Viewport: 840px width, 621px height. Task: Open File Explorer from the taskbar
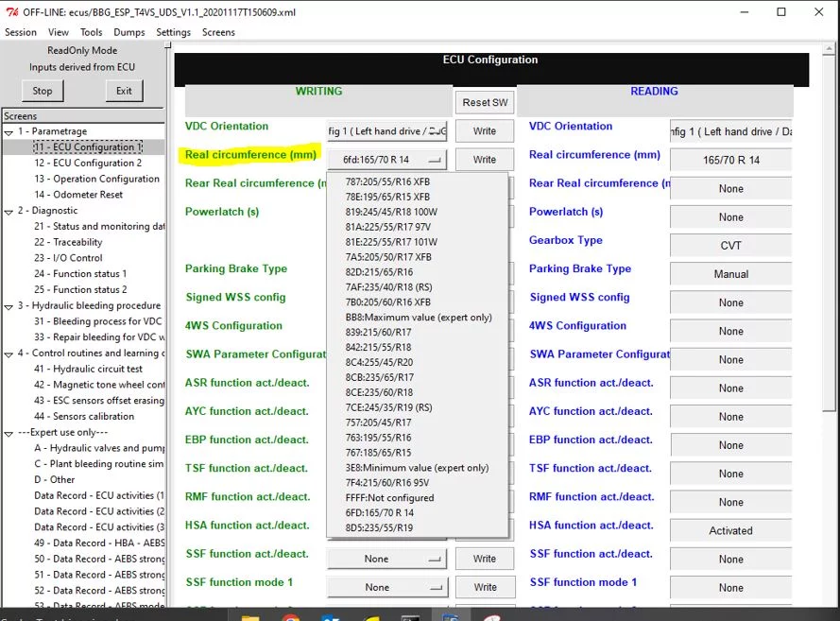[250, 615]
